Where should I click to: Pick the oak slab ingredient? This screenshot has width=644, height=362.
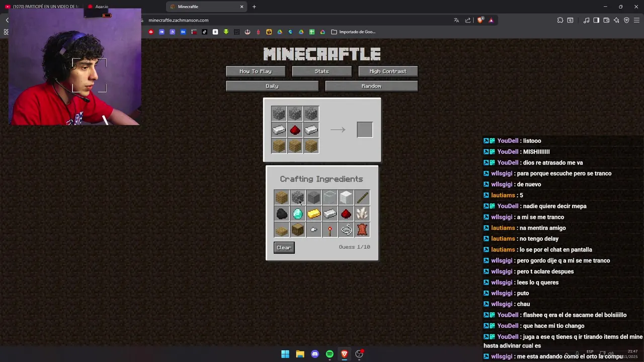tap(281, 230)
